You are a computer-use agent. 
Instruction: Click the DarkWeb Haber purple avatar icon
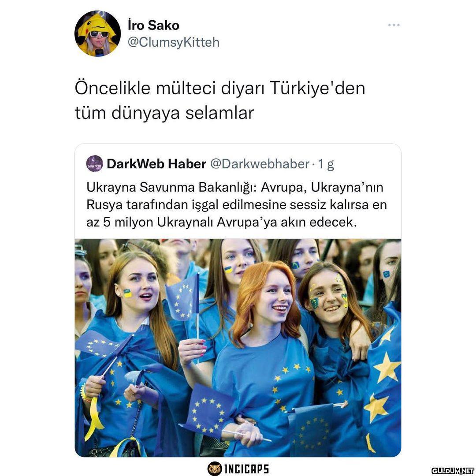[95, 164]
